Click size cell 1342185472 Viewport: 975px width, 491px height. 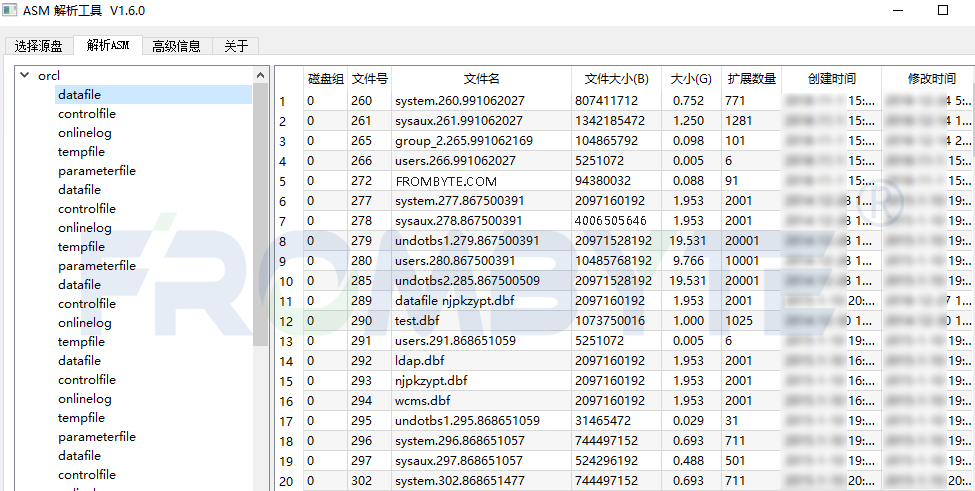616,121
